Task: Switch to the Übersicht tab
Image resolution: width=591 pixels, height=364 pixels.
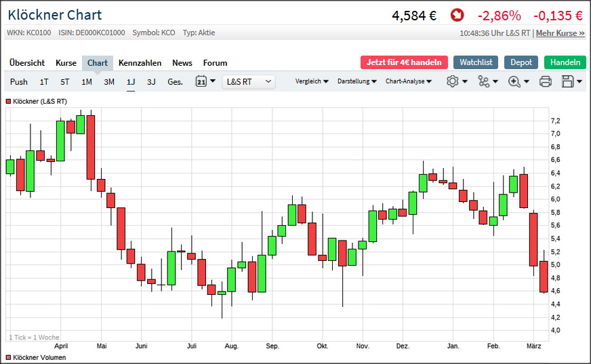Action: 27,63
